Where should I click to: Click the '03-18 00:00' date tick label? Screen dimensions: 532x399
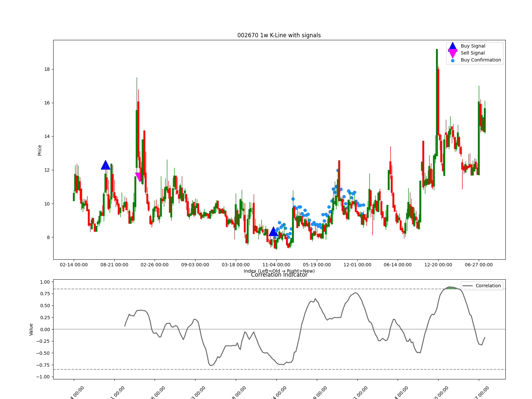tap(236, 265)
